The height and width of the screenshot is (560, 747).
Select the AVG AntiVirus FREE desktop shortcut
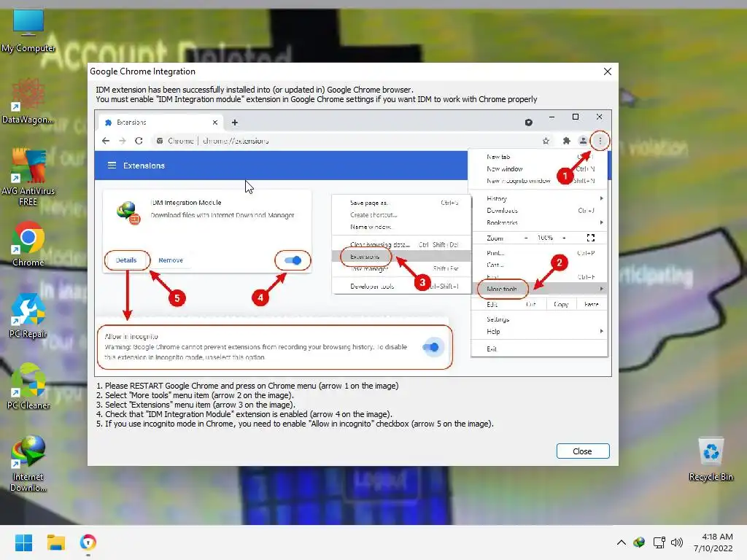tap(28, 177)
